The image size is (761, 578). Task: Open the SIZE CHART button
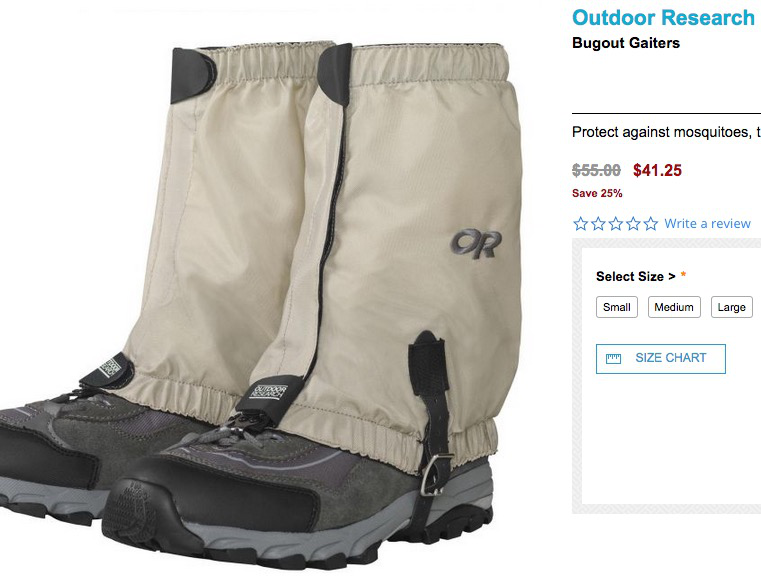(x=661, y=359)
